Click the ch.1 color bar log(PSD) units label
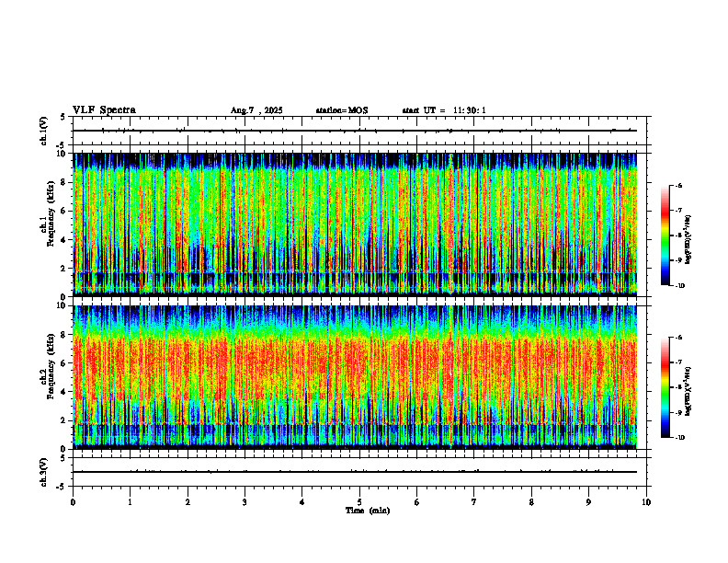The width and height of the screenshot is (728, 563). coord(688,240)
